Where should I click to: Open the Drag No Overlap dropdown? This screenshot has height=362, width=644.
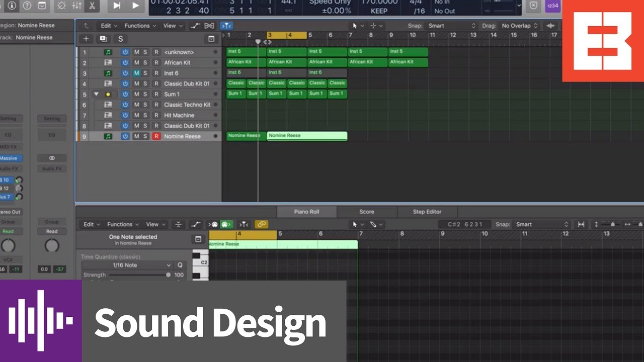[x=520, y=26]
